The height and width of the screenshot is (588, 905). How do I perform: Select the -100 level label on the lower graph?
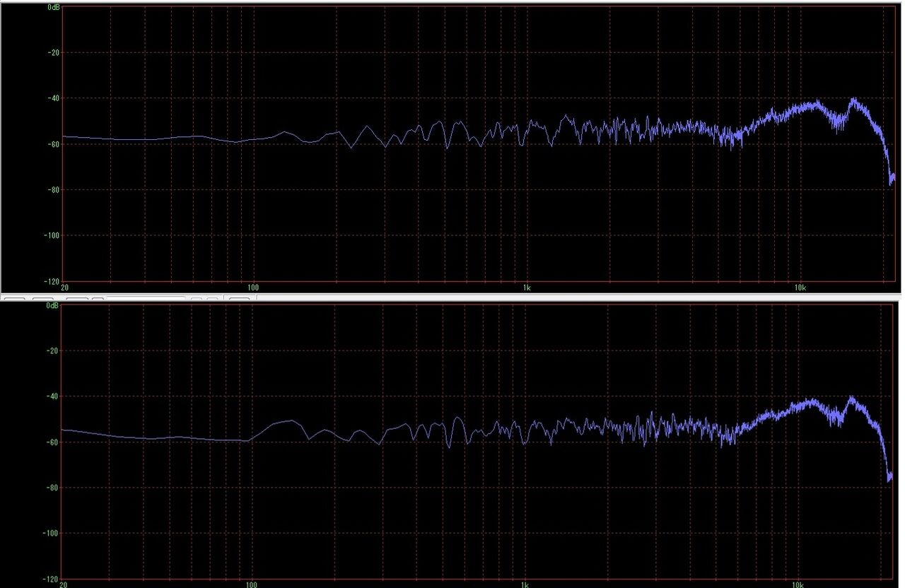click(x=50, y=533)
